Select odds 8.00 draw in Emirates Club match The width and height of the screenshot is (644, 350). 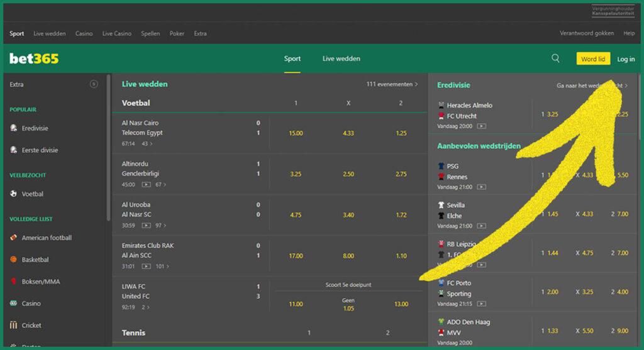tap(348, 256)
